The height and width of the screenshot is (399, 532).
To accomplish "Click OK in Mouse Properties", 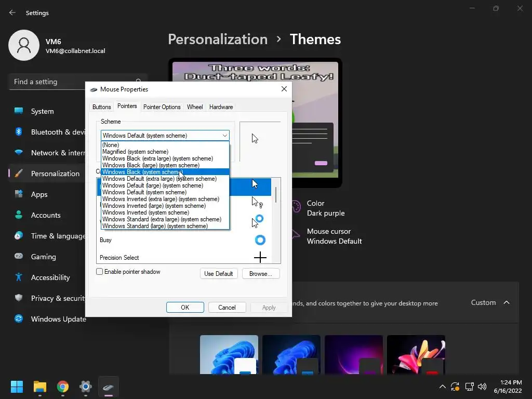I will point(185,308).
